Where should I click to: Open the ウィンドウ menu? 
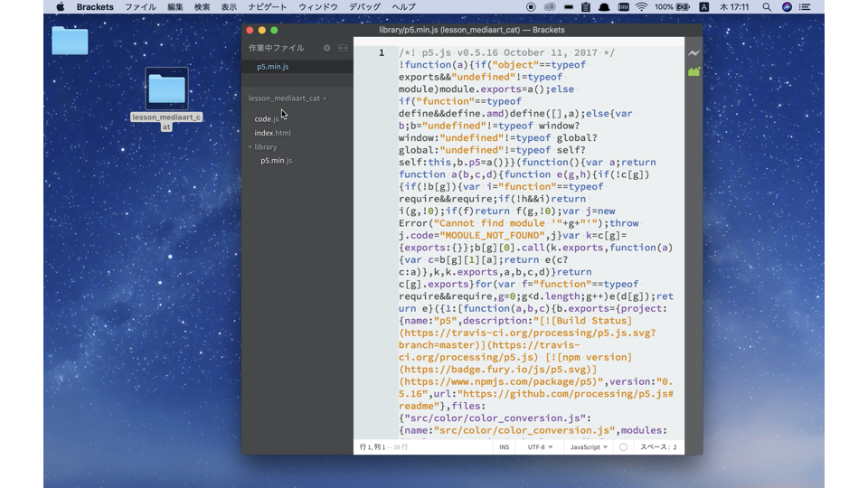317,6
